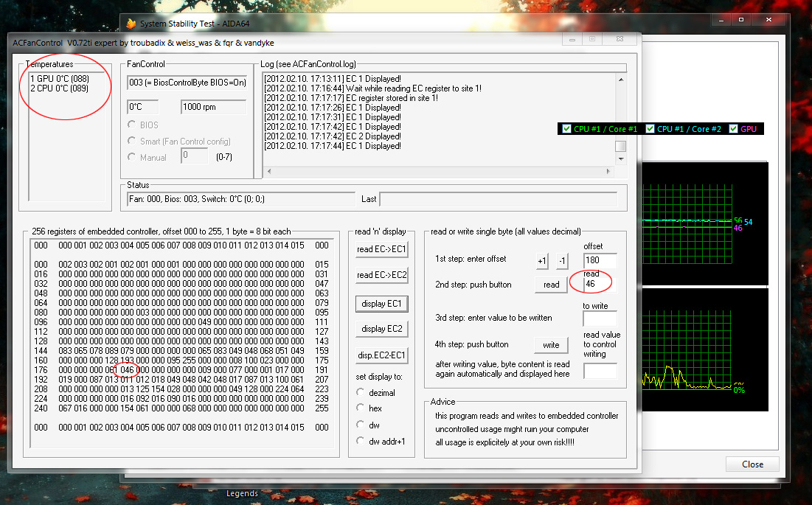The height and width of the screenshot is (505, 812).
Task: Click 'uncontrolled usage might ruin your computer' advice
Action: [x=512, y=429]
